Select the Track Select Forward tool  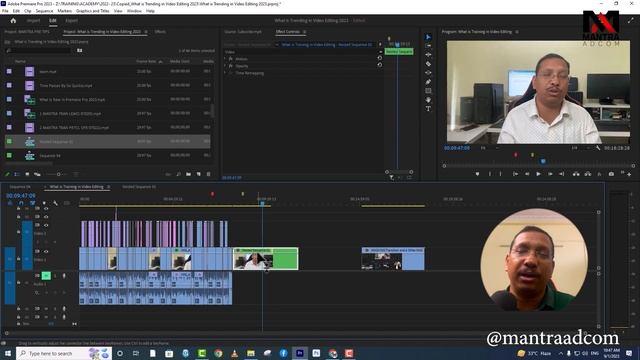point(428,46)
